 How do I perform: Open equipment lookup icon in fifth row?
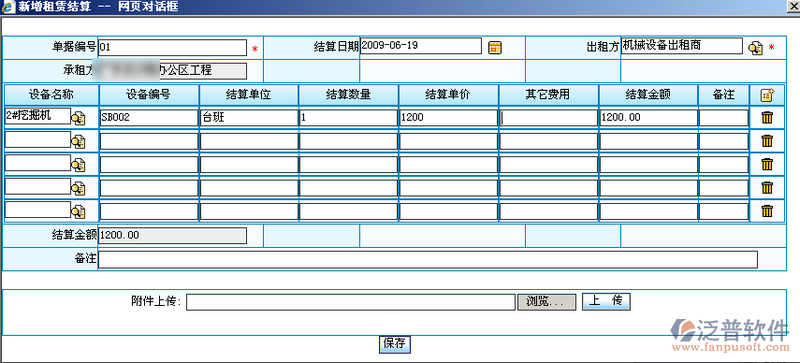tap(78, 211)
